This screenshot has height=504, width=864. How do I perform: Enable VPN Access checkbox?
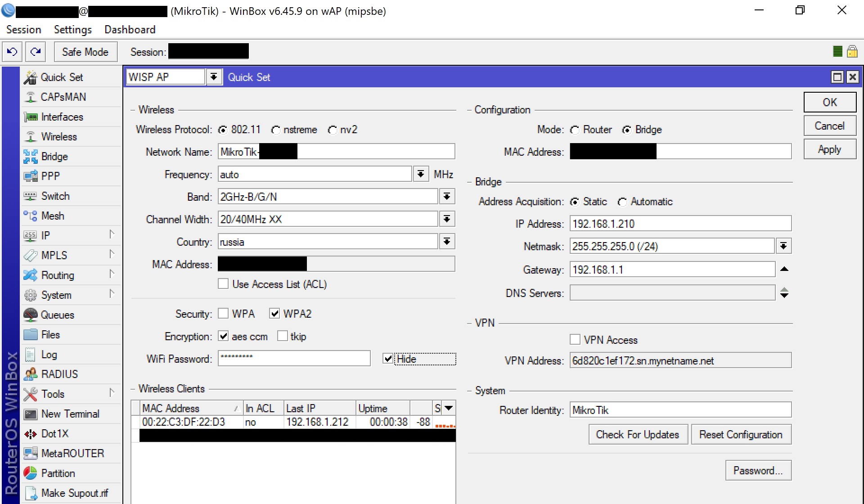575,340
